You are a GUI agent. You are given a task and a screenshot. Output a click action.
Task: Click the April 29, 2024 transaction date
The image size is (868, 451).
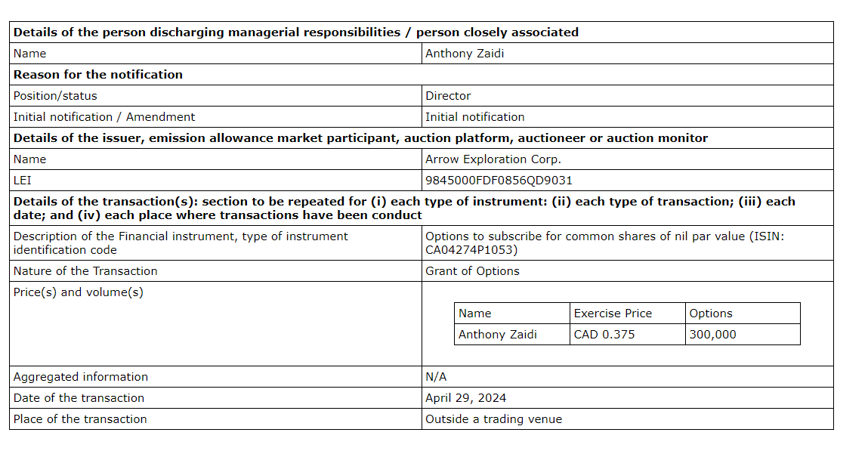[x=465, y=398]
